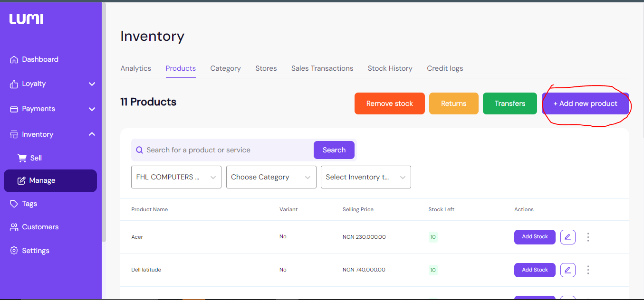644x300 pixels.
Task: Click the Remove stock button
Action: (x=390, y=103)
